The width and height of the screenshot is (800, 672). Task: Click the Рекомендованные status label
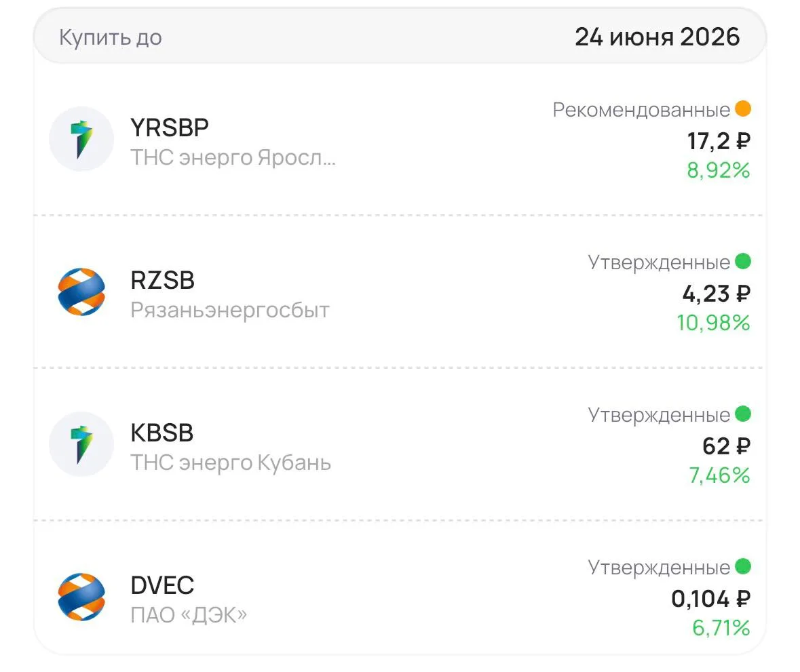click(x=641, y=110)
